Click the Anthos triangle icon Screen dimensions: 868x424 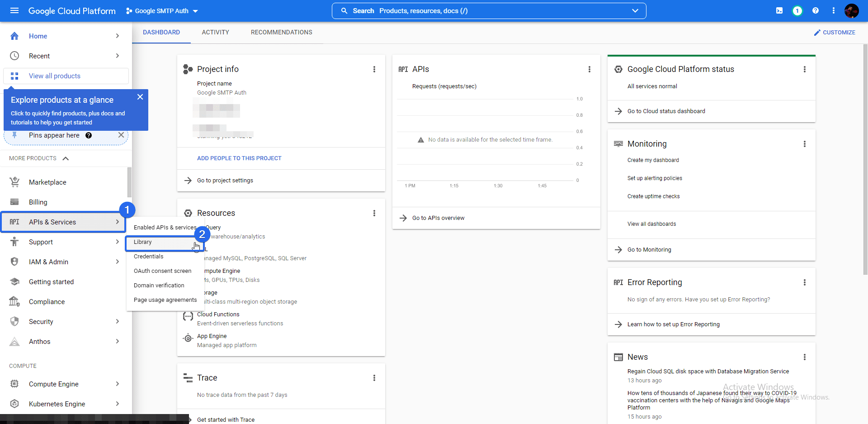[x=14, y=341]
